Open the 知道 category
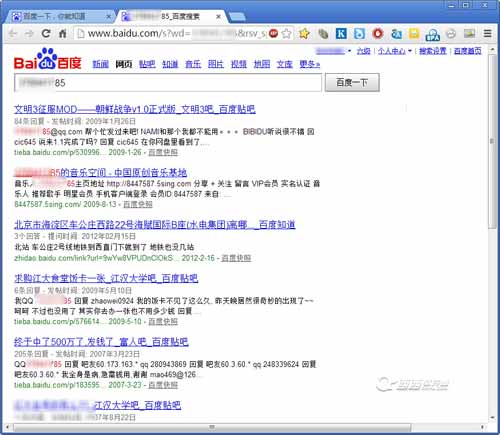 [x=170, y=64]
